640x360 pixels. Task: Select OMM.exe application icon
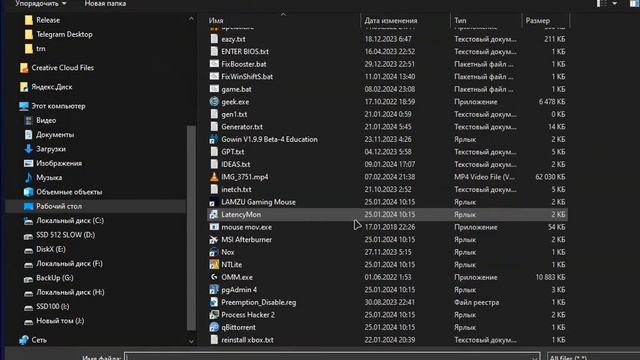[214, 277]
